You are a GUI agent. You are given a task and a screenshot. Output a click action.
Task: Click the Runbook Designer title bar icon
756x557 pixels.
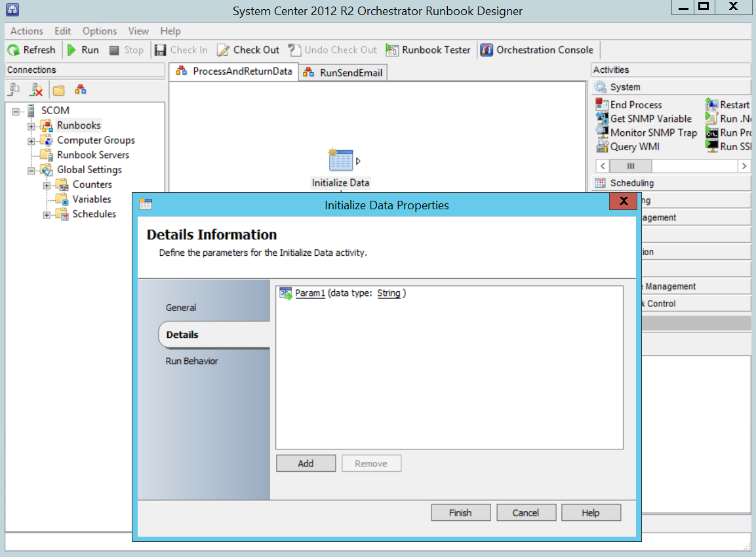click(x=12, y=10)
